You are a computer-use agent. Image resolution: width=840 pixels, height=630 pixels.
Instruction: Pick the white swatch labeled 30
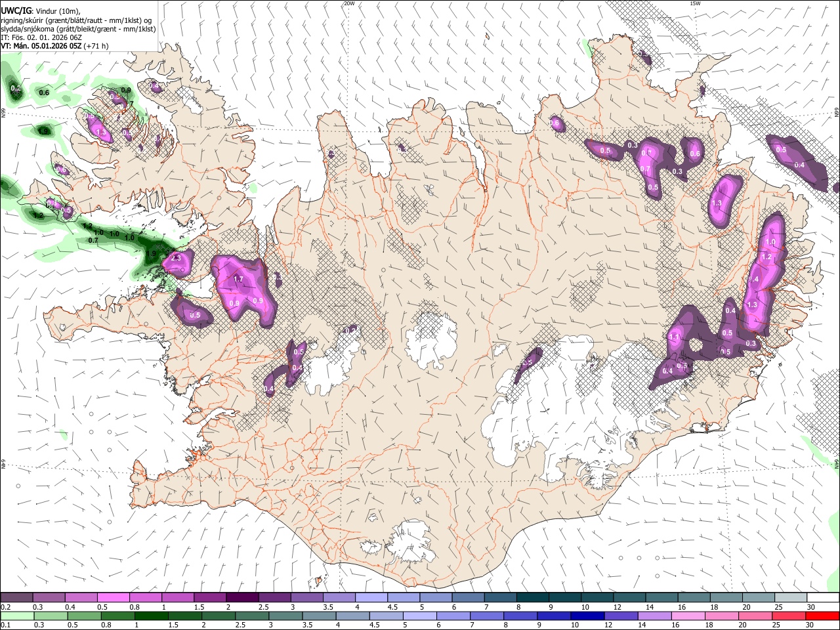click(x=822, y=598)
